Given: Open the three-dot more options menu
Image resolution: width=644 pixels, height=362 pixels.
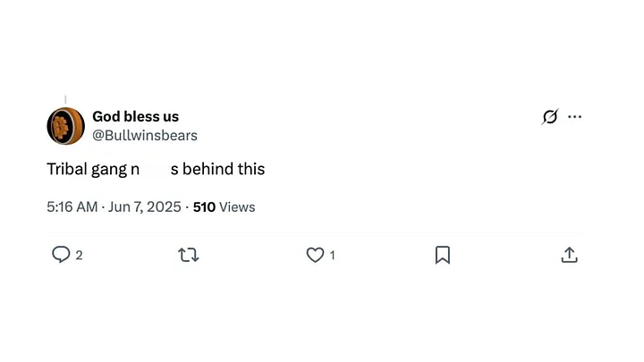Looking at the screenshot, I should tap(575, 117).
